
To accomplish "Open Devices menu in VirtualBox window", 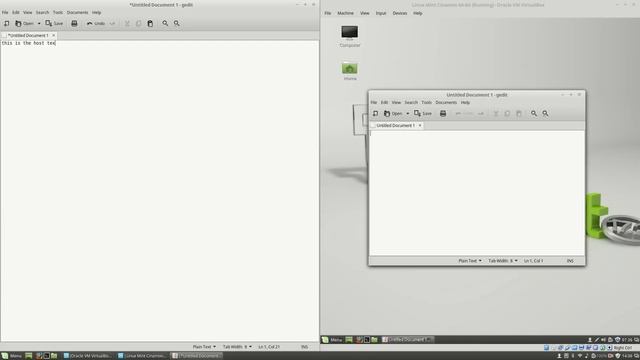I will pyautogui.click(x=400, y=13).
